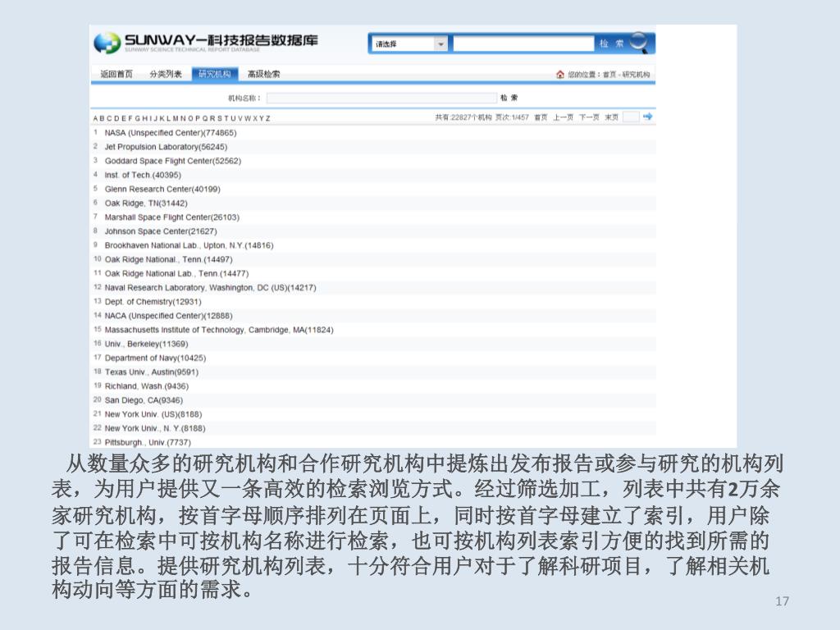Open Jet Propulsion Laboratory entry
The image size is (840, 630).
pyautogui.click(x=166, y=147)
